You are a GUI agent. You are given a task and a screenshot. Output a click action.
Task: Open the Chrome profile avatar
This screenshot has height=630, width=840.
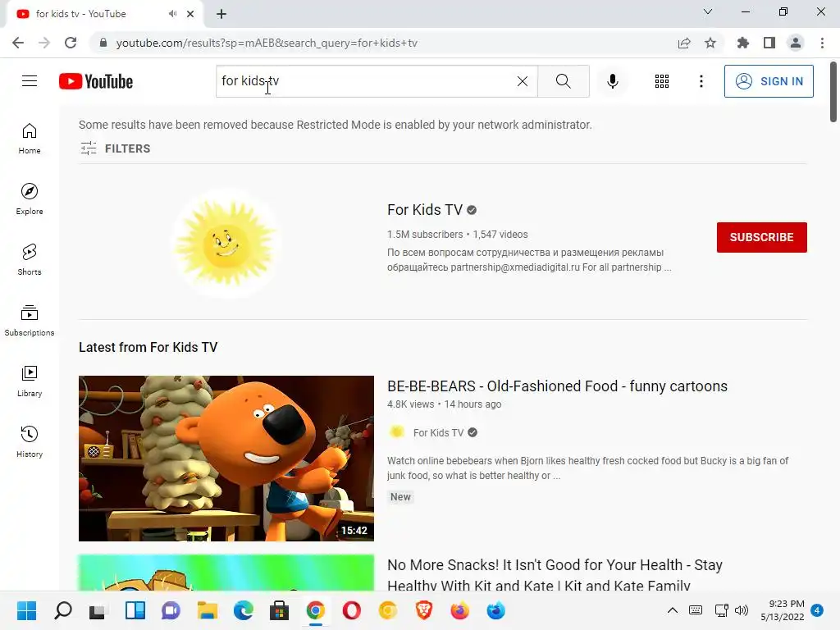point(796,43)
